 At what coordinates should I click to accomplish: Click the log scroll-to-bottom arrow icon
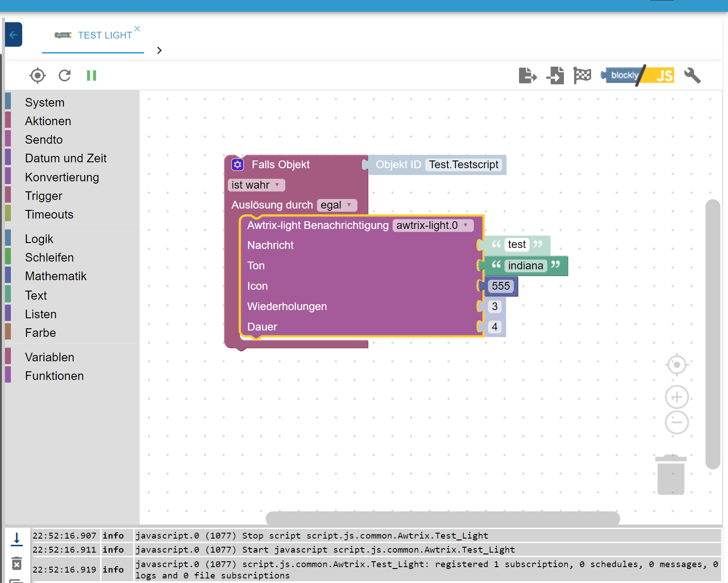pos(17,539)
